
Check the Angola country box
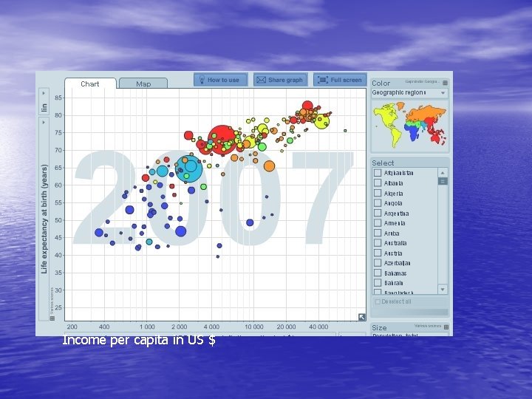(378, 203)
